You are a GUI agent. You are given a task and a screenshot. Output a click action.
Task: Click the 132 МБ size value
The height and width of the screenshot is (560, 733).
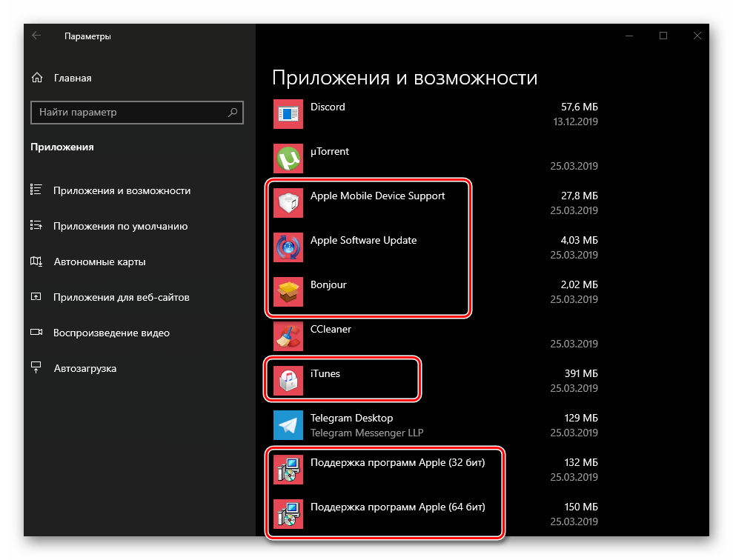click(x=581, y=462)
